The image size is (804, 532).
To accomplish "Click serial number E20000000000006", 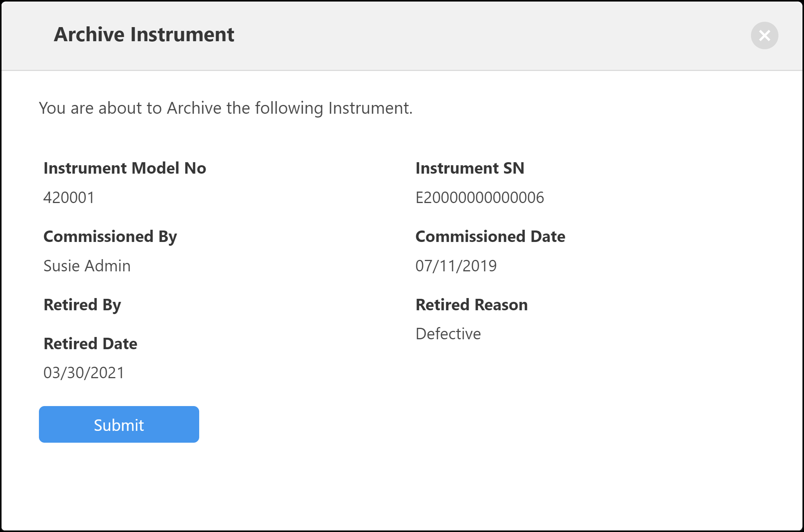I will 480,198.
